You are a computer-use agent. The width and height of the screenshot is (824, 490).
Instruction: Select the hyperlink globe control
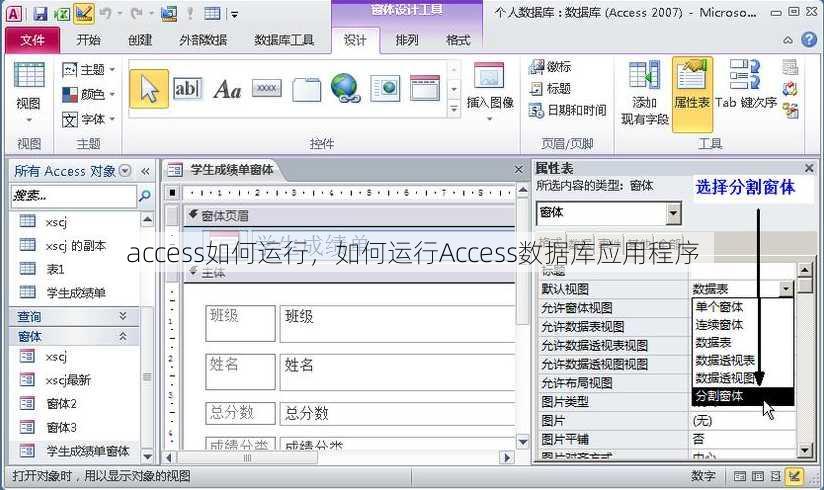pyautogui.click(x=345, y=87)
